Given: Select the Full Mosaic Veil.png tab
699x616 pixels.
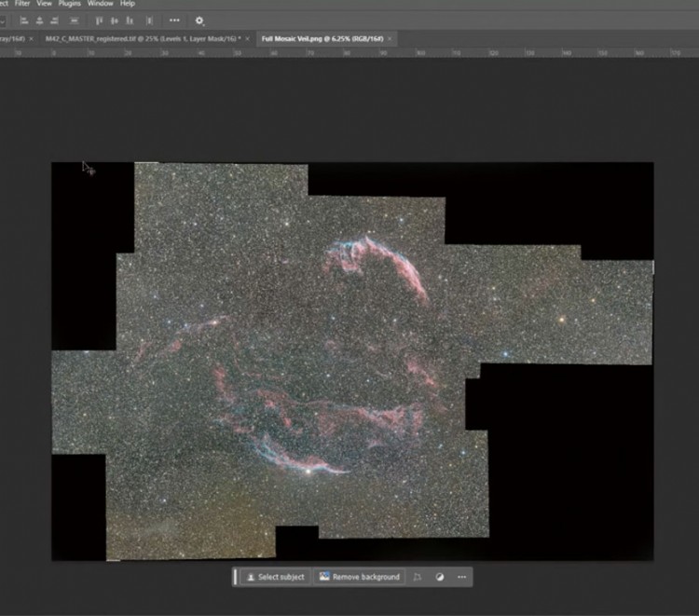Looking at the screenshot, I should (x=322, y=39).
